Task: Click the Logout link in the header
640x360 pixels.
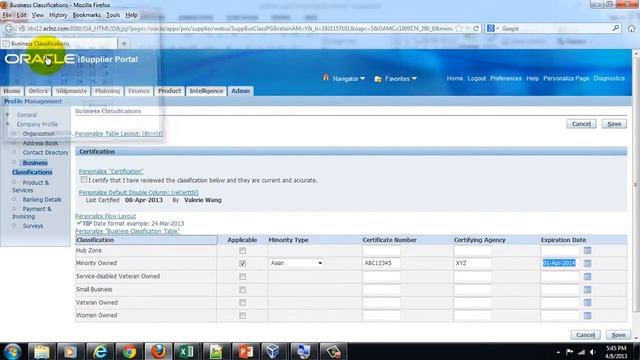Action: [476, 78]
